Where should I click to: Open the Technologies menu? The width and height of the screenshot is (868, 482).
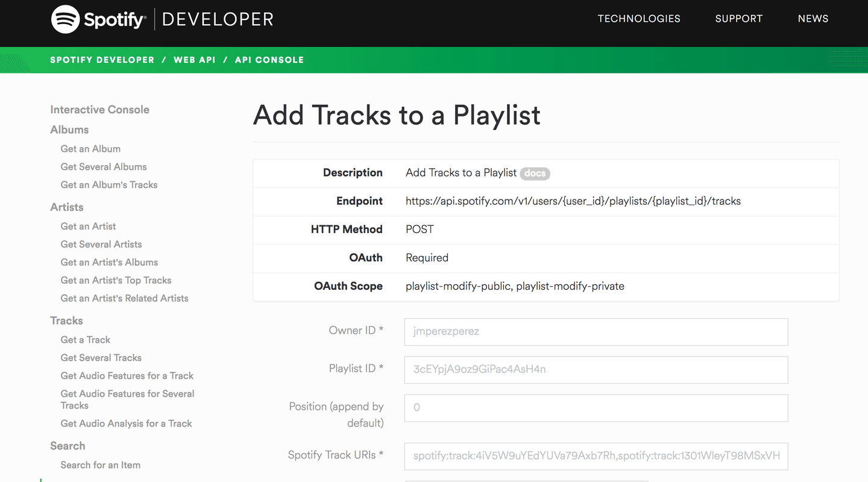pyautogui.click(x=639, y=19)
